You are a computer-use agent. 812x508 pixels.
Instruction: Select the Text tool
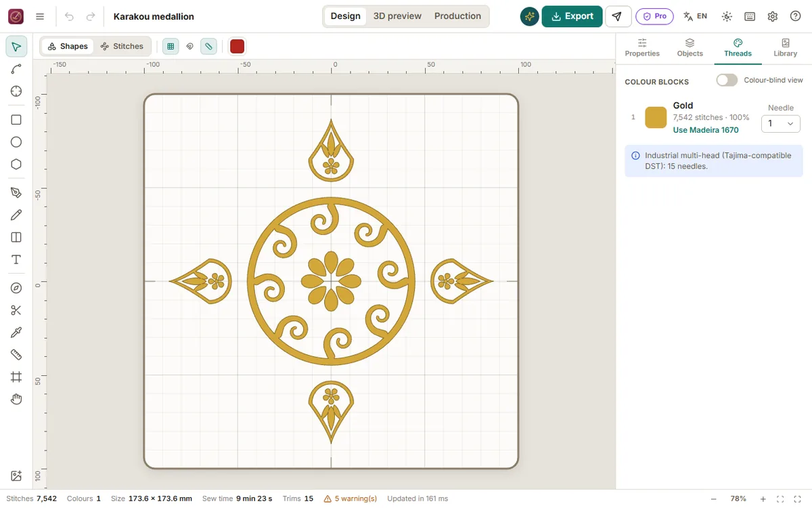pyautogui.click(x=16, y=259)
